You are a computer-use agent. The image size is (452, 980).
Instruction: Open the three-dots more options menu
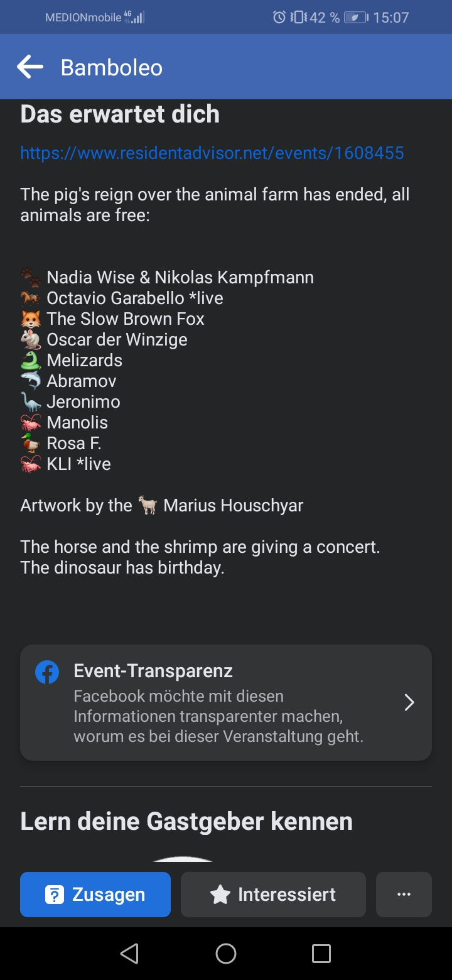(x=404, y=895)
